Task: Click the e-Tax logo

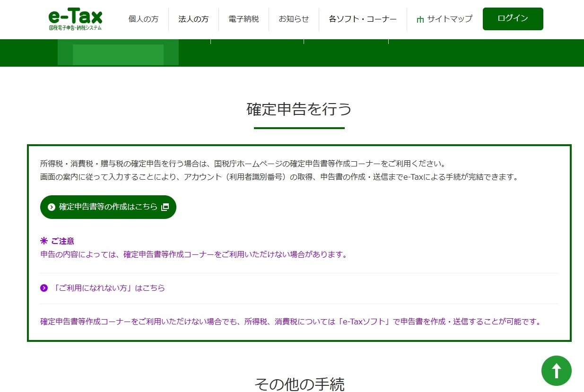Action: [75, 19]
